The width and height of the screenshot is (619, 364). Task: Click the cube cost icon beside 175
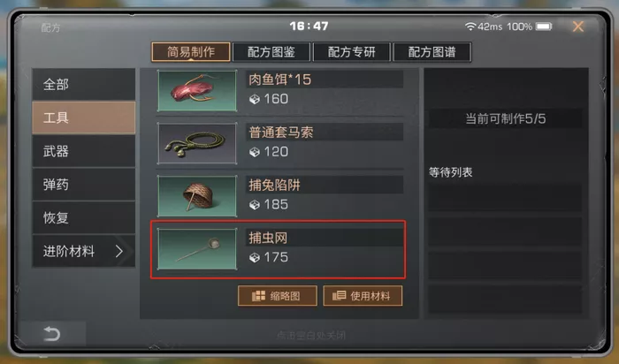pyautogui.click(x=255, y=257)
